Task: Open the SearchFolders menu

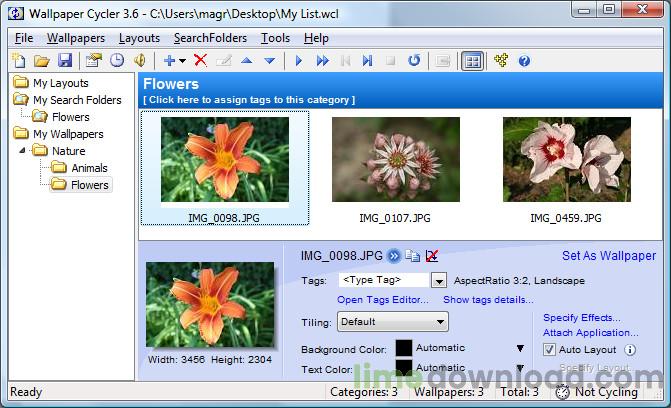Action: click(210, 38)
